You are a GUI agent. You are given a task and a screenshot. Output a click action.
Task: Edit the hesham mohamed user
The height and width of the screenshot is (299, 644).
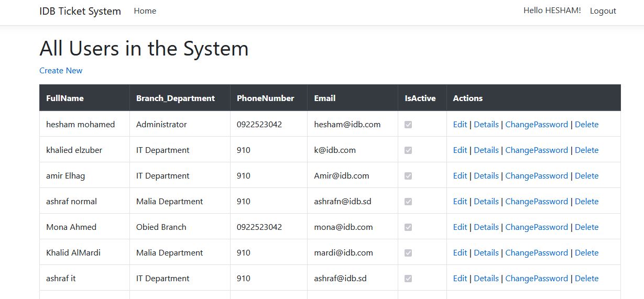coord(460,125)
